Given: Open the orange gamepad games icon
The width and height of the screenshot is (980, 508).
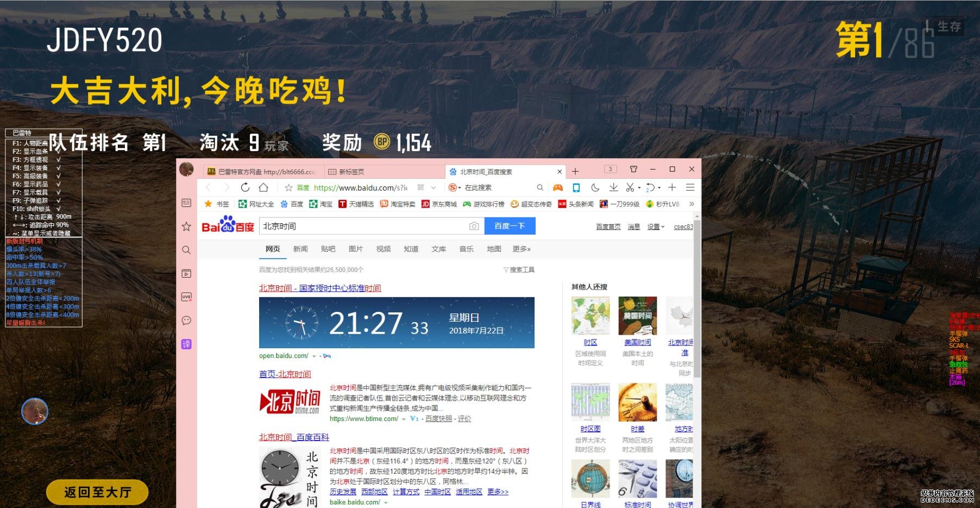Looking at the screenshot, I should pyautogui.click(x=558, y=187).
